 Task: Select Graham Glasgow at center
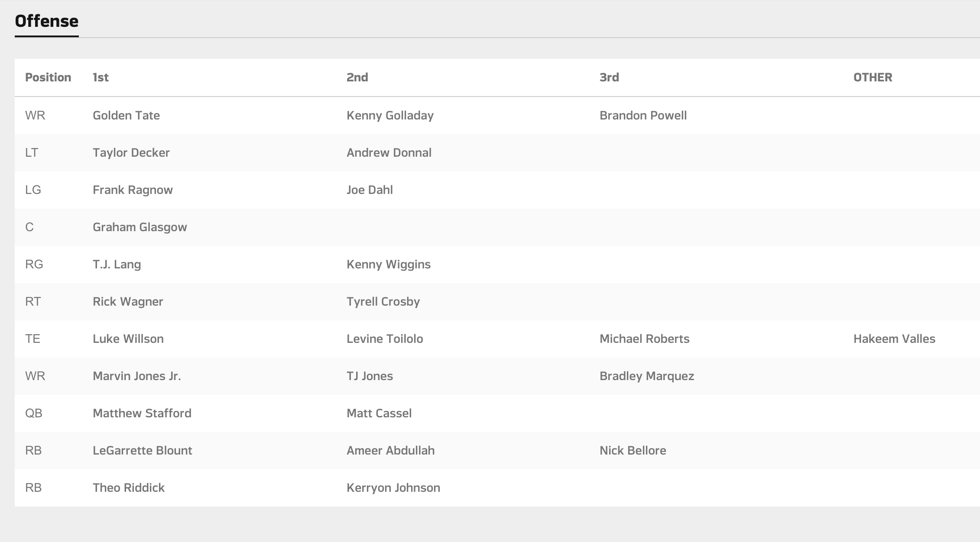[140, 227]
